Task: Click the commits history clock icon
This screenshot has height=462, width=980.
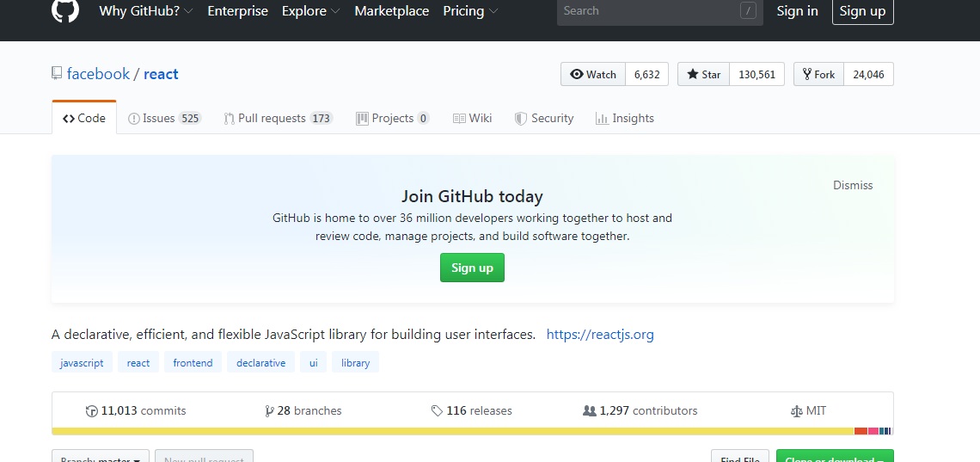Action: [x=91, y=410]
